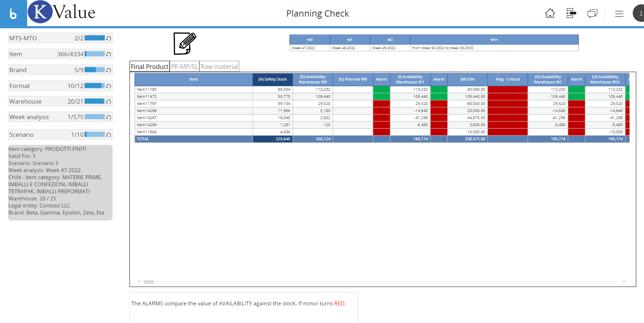Click the (A) Safety Stock column header
644x323 pixels.
(x=272, y=79)
